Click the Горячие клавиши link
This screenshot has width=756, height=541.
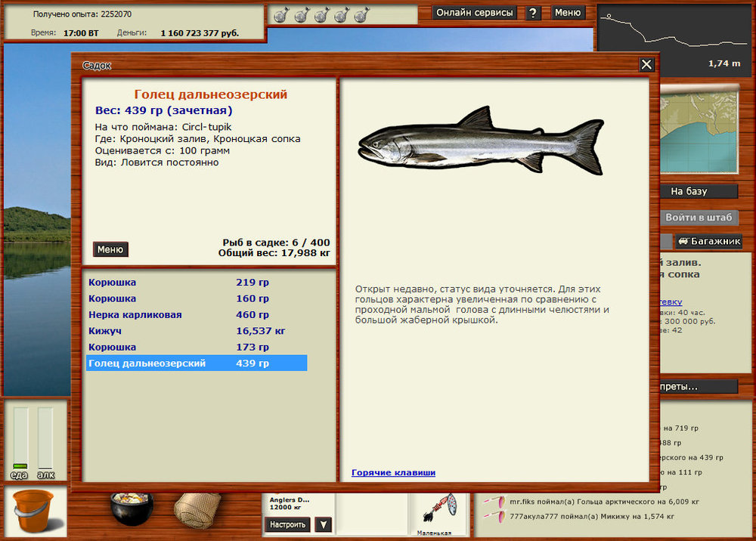[393, 473]
